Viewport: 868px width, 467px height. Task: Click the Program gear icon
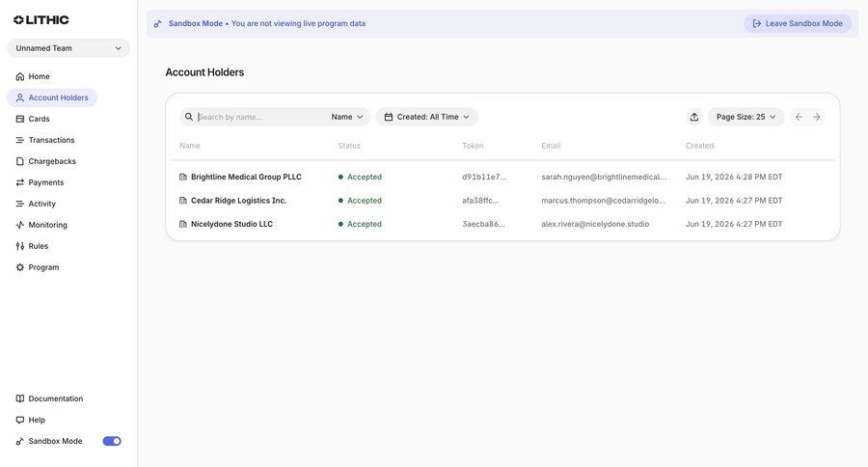(20, 267)
